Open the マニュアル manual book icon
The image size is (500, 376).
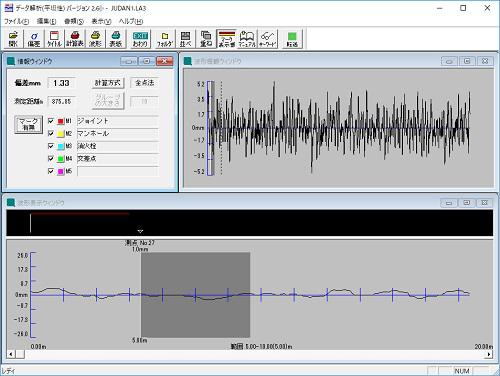tap(247, 39)
